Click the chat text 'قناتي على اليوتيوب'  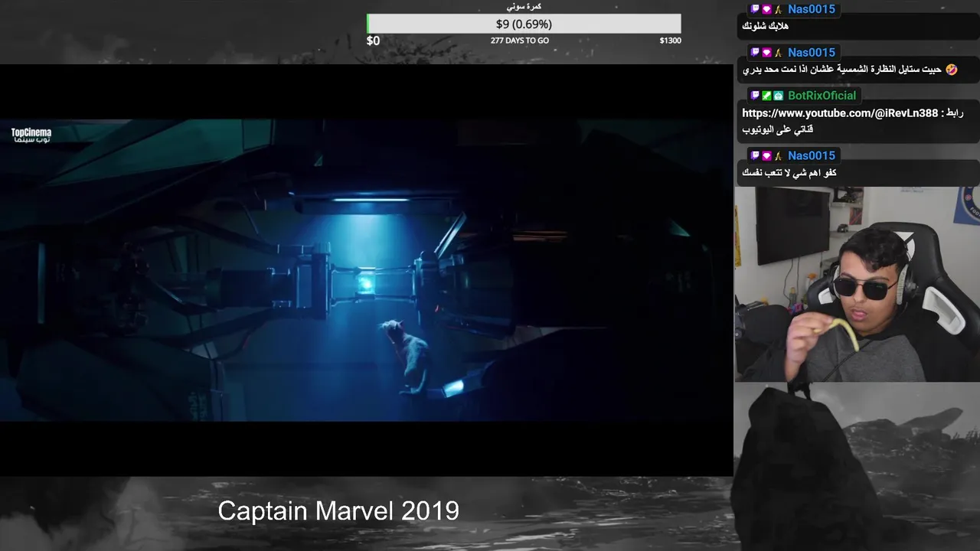778,130
